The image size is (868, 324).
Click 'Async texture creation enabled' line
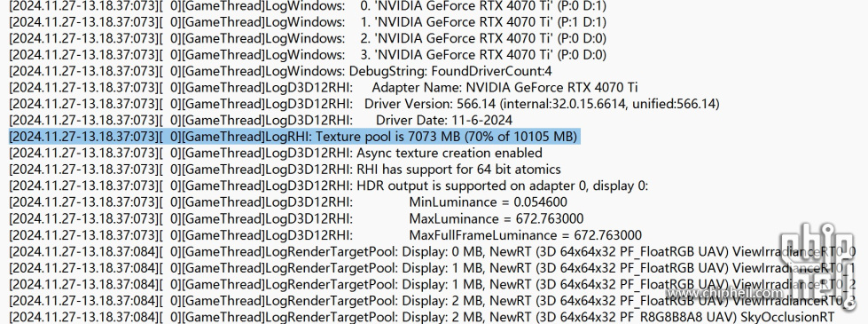pos(276,153)
